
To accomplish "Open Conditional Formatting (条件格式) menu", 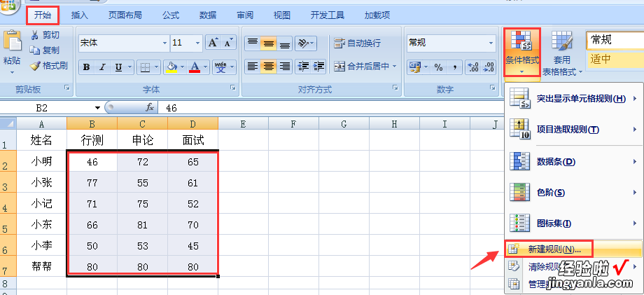I will coord(521,52).
